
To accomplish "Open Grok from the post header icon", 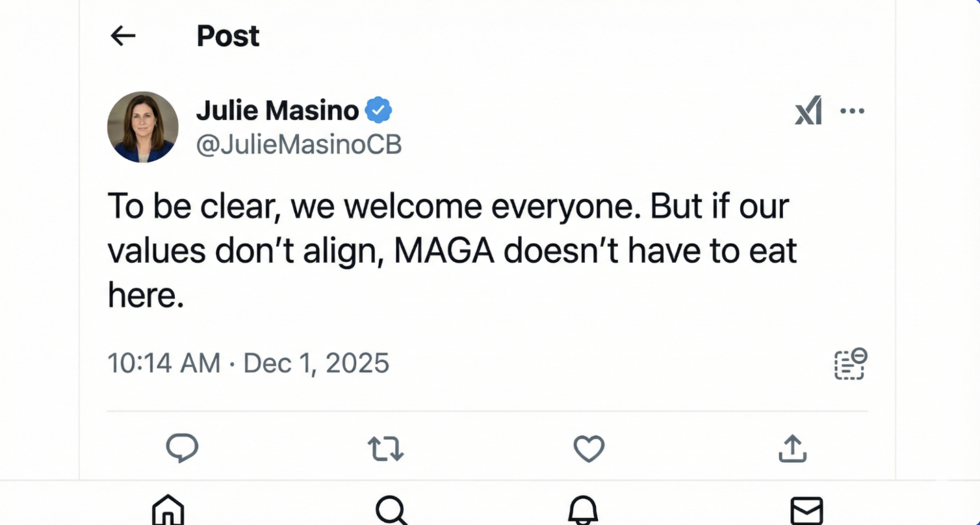I will click(x=808, y=110).
